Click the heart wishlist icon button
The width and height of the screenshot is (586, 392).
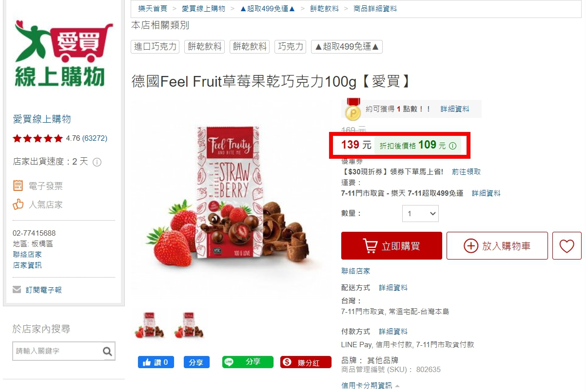[566, 246]
